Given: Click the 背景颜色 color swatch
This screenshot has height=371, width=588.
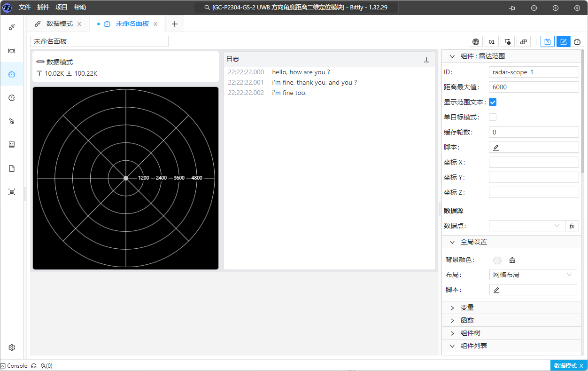Looking at the screenshot, I should pyautogui.click(x=497, y=260).
